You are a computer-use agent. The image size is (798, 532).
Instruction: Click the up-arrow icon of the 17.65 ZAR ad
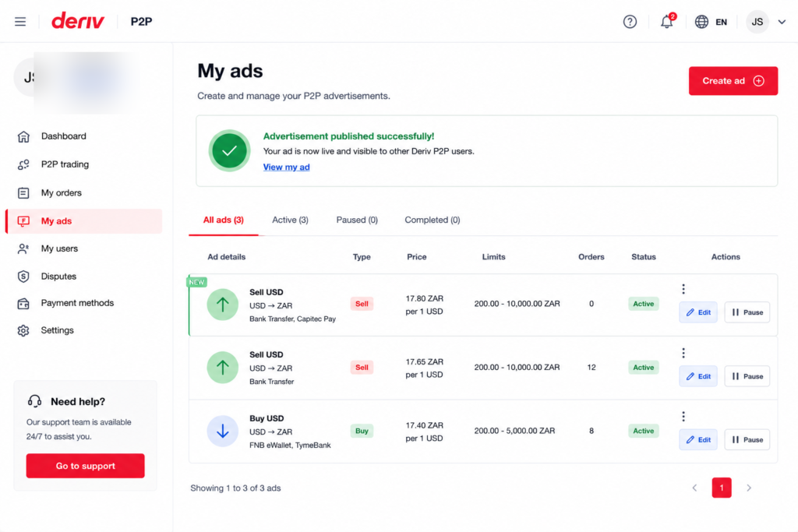point(222,367)
